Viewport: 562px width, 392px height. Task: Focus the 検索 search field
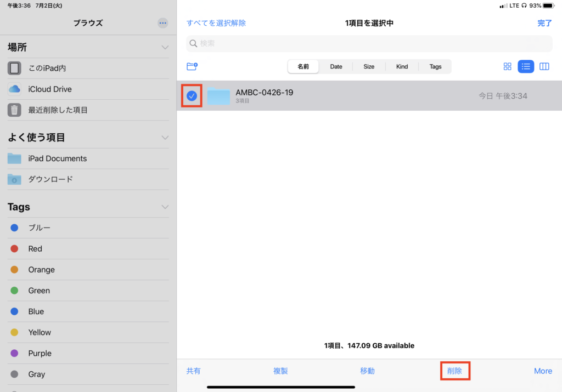(369, 43)
